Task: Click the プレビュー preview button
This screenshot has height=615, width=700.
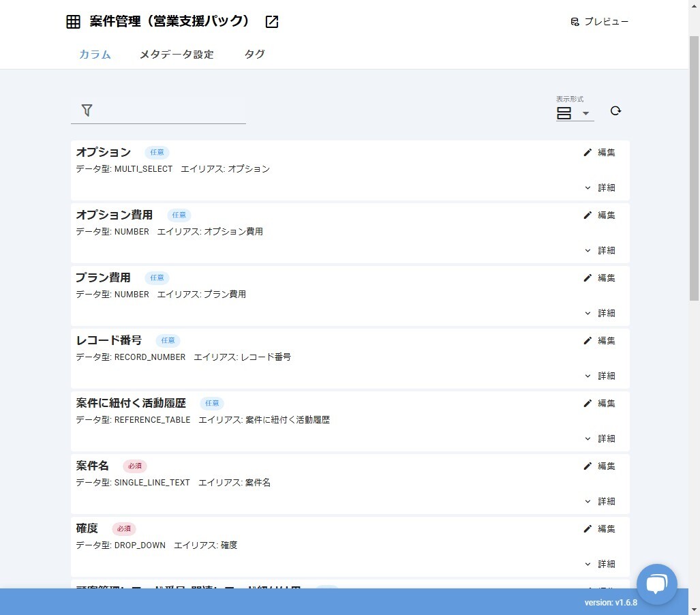Action: click(x=600, y=21)
